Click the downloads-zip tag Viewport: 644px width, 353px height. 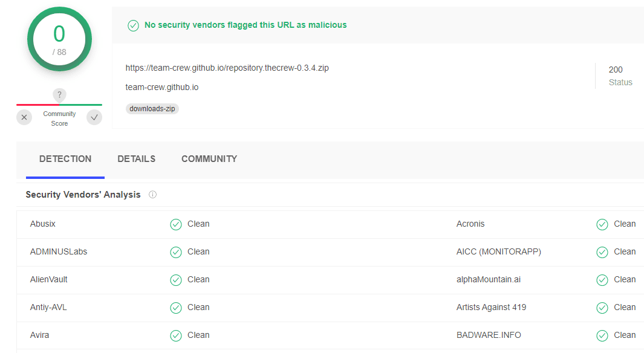coord(152,109)
